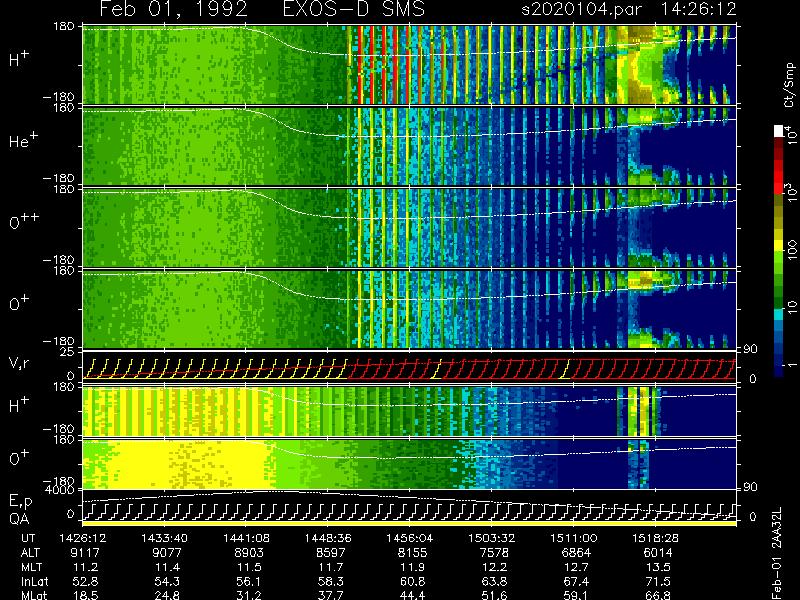Click the red band of the colorbar
Screen dimensions: 800x600
pyautogui.click(x=779, y=176)
